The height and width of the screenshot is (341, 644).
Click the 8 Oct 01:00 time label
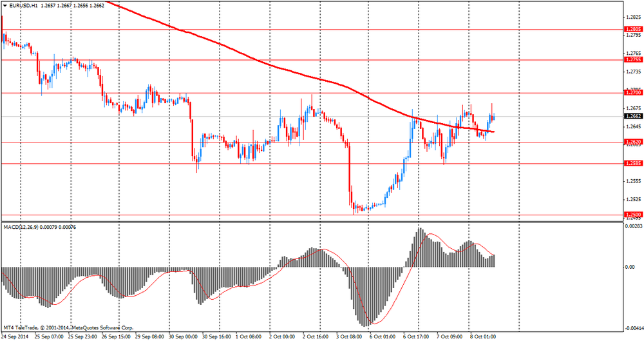[483, 337]
